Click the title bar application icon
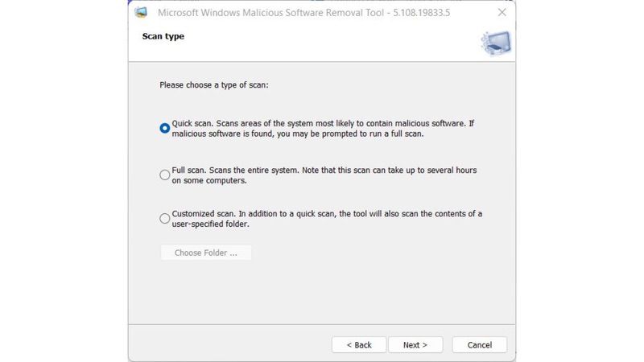644x362 pixels. pos(142,12)
